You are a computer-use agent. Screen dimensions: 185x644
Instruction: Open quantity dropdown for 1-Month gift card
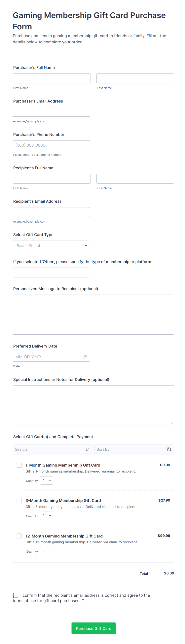[47, 480]
